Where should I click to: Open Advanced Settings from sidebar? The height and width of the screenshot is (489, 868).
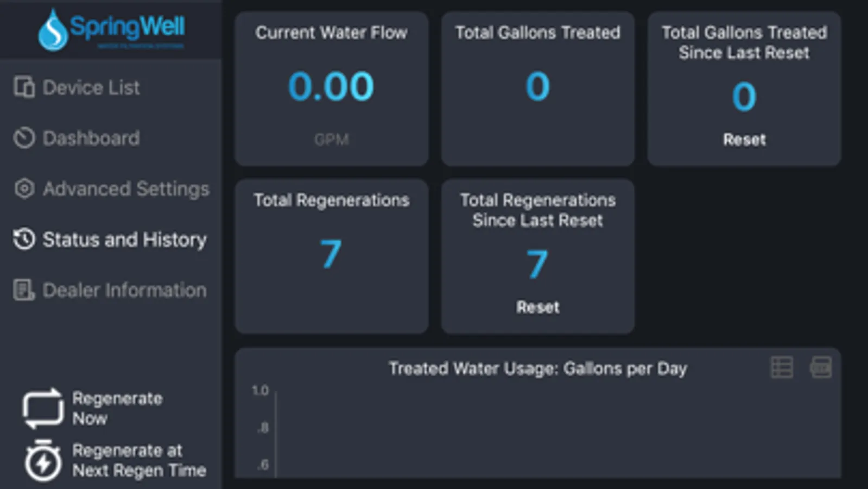(126, 189)
